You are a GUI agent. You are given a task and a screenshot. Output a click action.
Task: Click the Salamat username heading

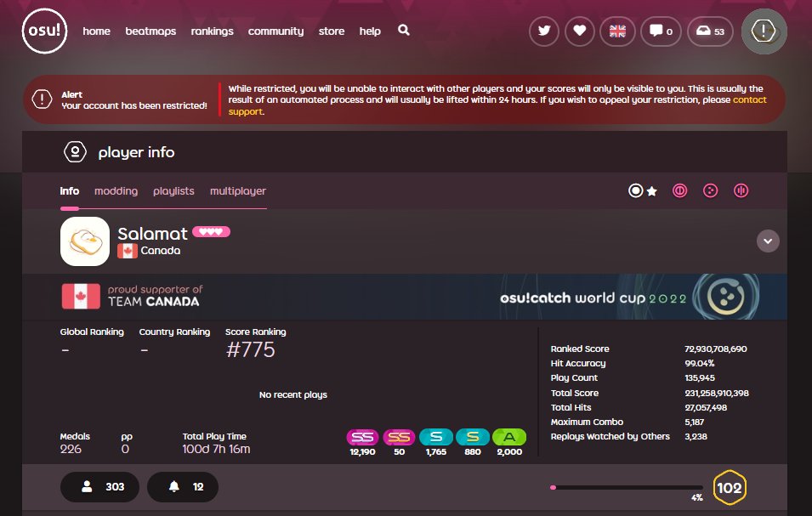152,234
